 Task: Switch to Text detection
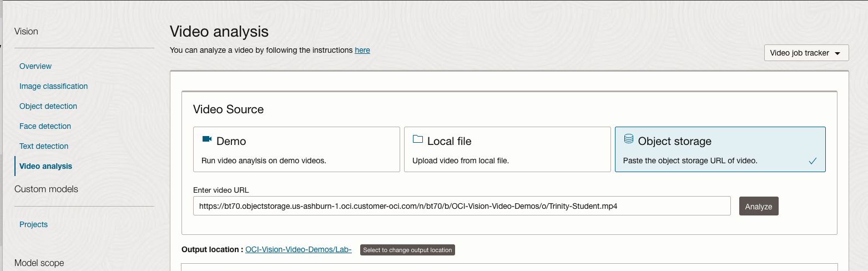click(44, 146)
